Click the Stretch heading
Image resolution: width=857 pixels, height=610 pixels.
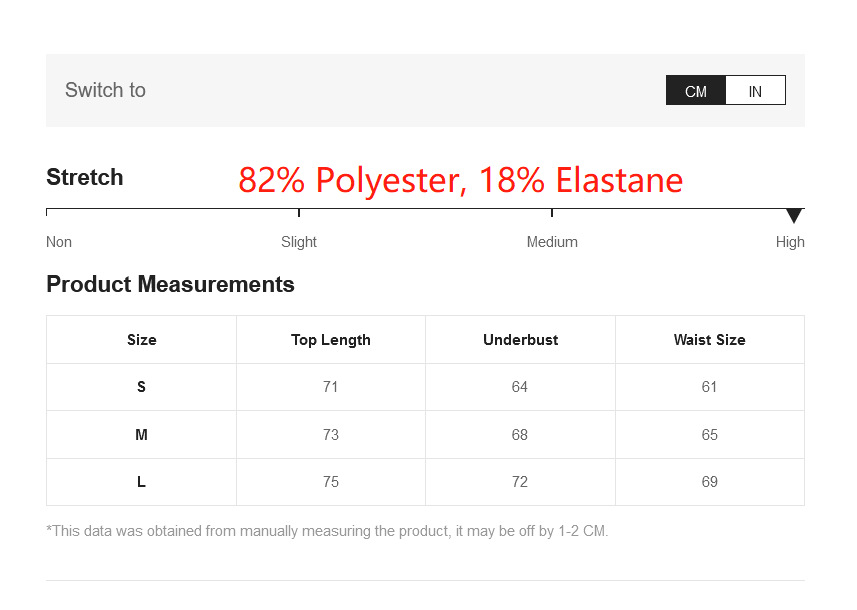click(x=85, y=178)
